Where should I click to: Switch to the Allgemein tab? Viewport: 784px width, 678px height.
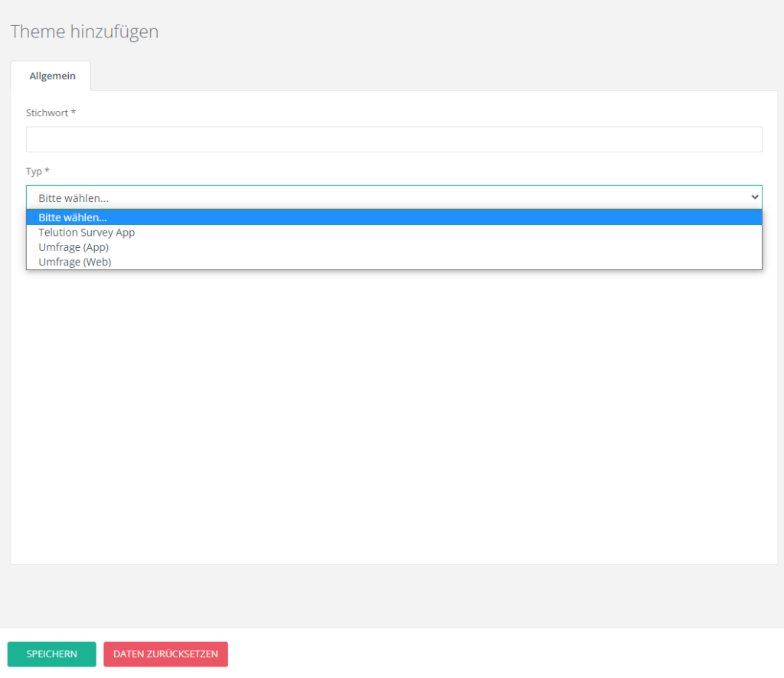[x=52, y=76]
